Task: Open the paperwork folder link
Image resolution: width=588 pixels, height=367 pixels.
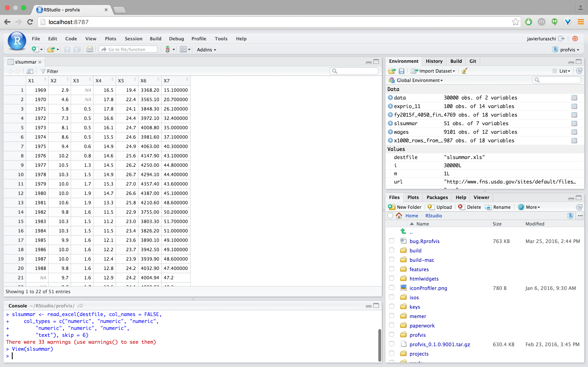Action: [422, 325]
